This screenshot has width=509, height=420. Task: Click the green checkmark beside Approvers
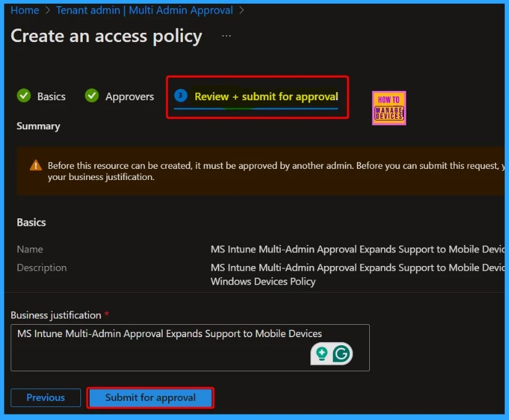pyautogui.click(x=92, y=96)
